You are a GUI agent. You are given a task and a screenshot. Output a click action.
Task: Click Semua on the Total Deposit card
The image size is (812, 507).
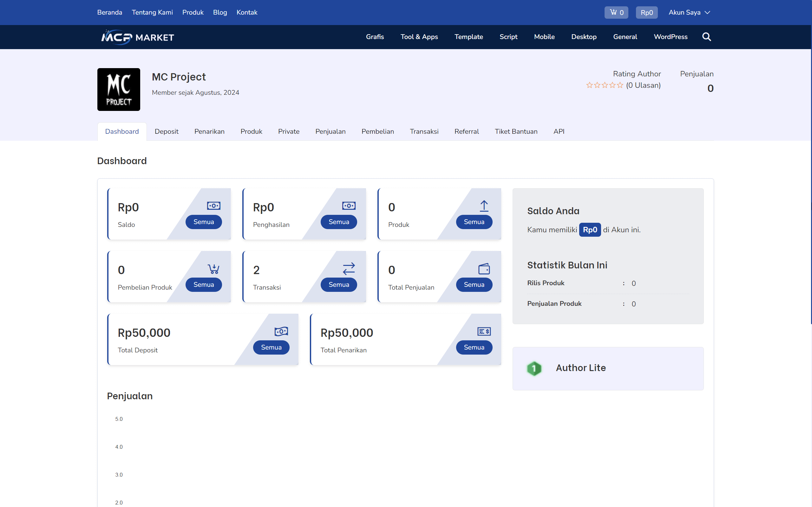[x=271, y=347]
